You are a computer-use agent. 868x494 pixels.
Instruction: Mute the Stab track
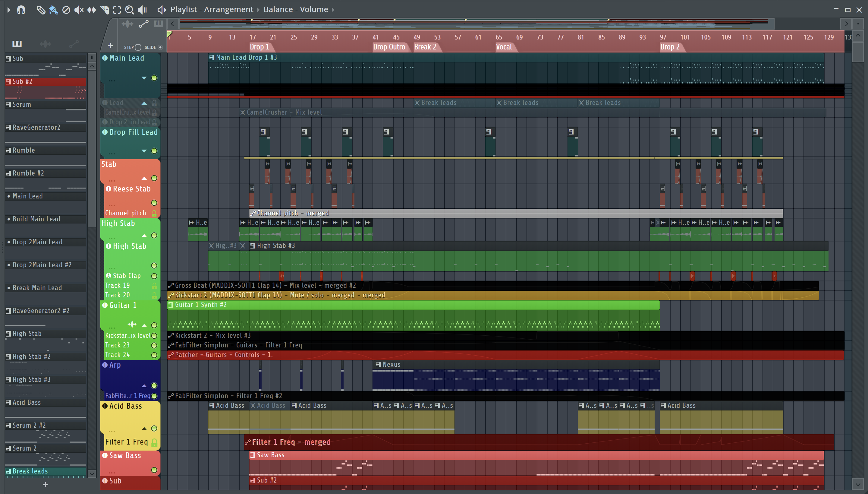[154, 179]
